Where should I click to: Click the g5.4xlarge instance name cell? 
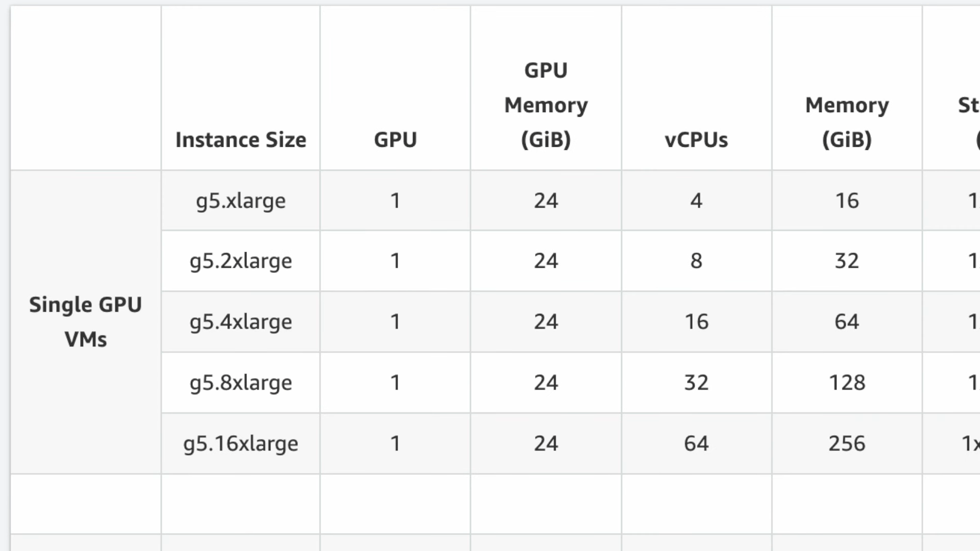pos(240,322)
